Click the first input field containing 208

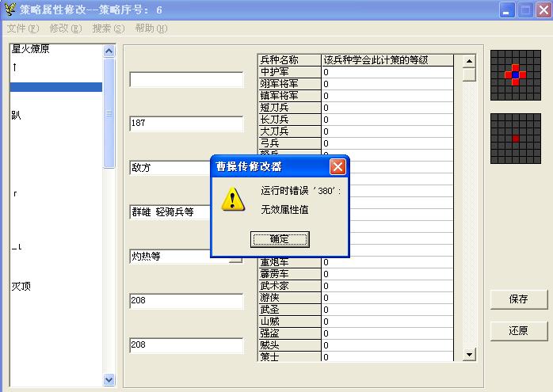point(186,301)
